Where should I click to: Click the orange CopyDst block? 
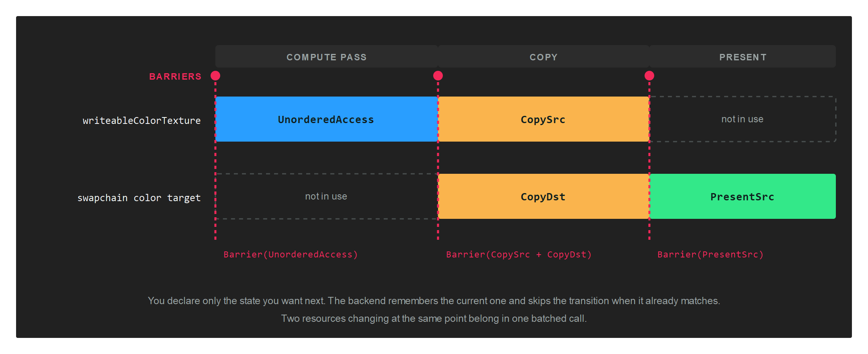point(544,196)
